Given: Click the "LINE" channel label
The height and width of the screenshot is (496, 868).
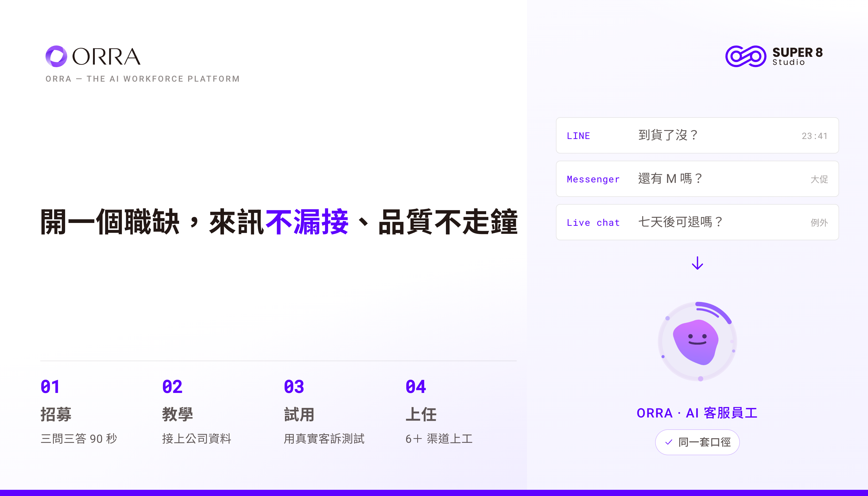Looking at the screenshot, I should (578, 136).
